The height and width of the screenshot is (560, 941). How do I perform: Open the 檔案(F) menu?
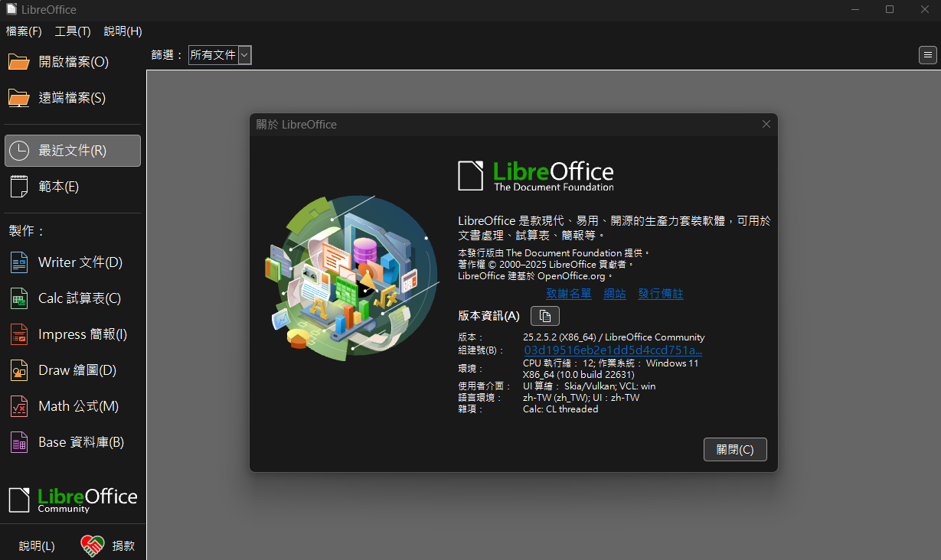click(x=24, y=31)
